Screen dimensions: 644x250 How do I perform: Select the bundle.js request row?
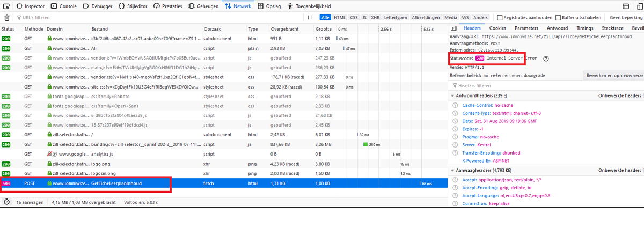pos(223,144)
